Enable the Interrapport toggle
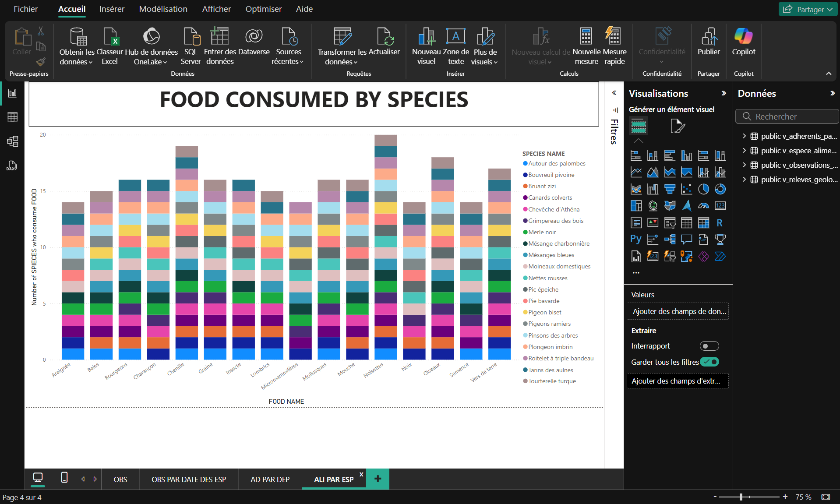 coord(709,345)
